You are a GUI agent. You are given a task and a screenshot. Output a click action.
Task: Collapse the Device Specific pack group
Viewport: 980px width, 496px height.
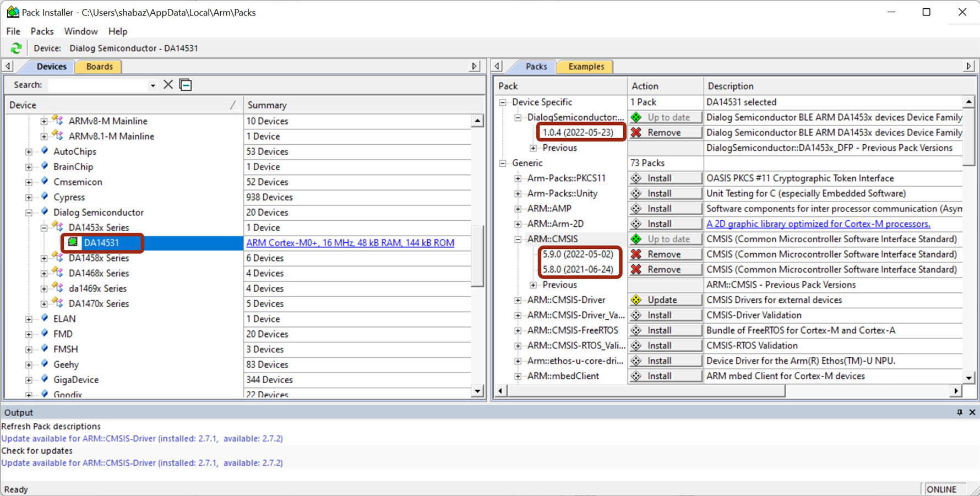[x=503, y=102]
